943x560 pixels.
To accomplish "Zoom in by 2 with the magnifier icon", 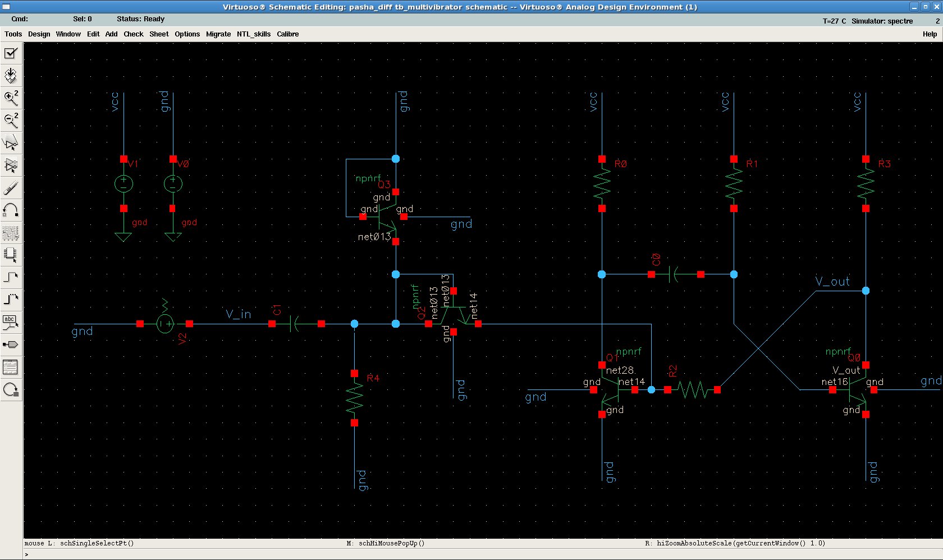I will 11,98.
